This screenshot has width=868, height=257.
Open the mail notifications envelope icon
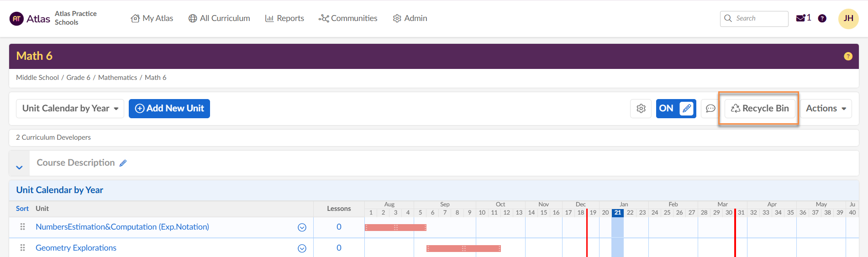tap(800, 18)
